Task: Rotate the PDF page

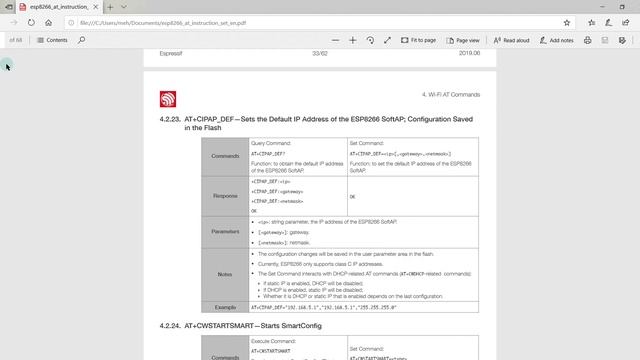Action: (x=370, y=40)
